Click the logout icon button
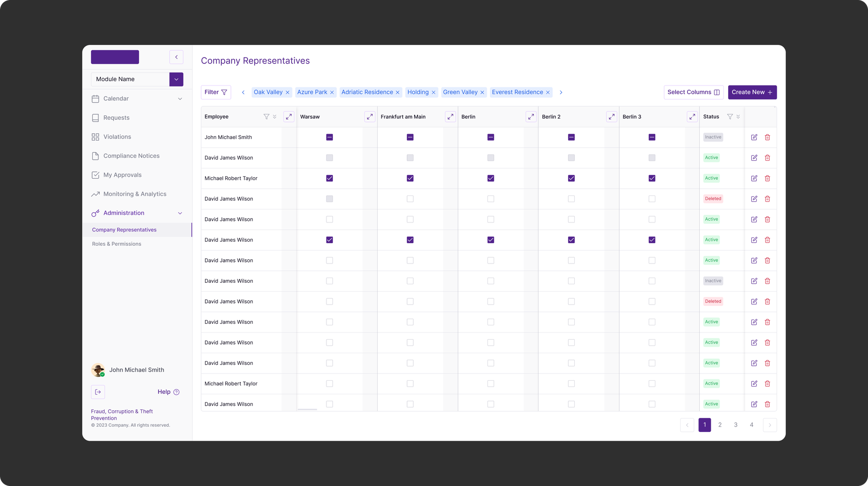This screenshot has width=868, height=486. [98, 392]
